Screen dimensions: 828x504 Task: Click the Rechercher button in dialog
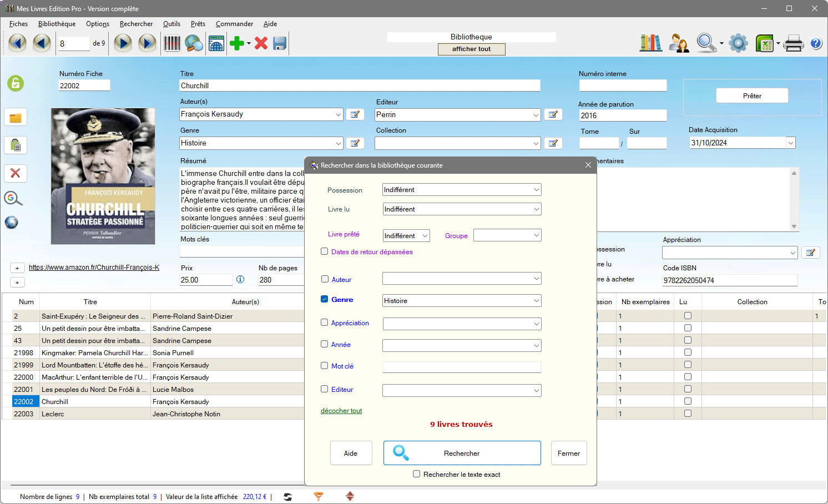click(x=462, y=453)
